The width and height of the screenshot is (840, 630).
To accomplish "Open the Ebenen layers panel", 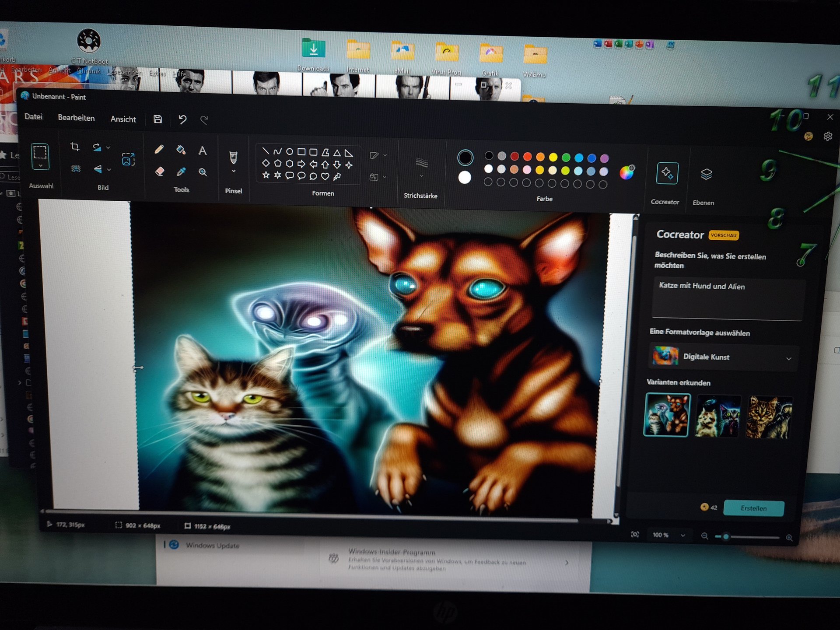I will click(706, 174).
